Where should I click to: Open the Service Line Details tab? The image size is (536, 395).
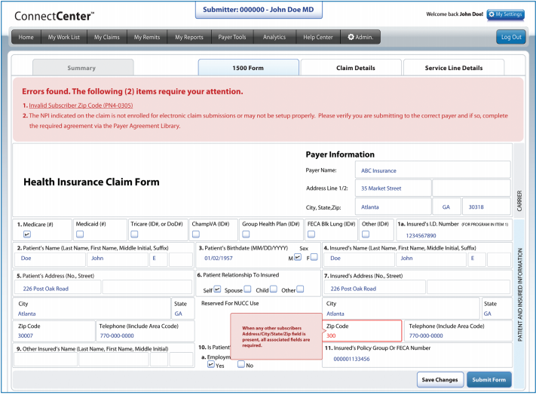[454, 68]
